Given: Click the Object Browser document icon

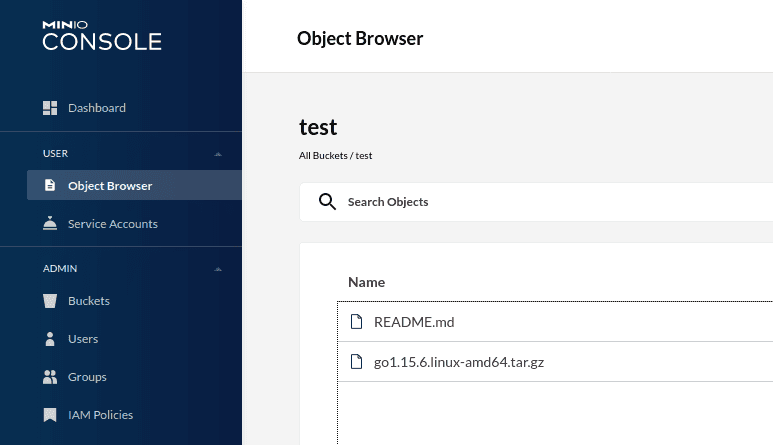Looking at the screenshot, I should [50, 185].
